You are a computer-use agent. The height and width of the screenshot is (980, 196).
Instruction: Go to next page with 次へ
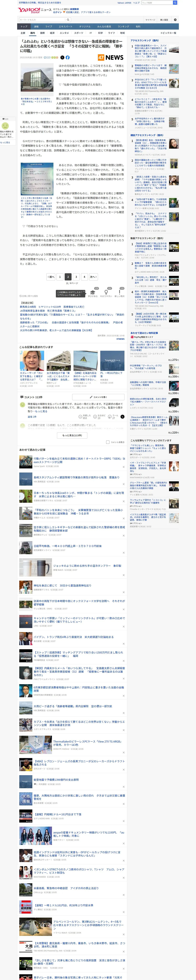(x=93, y=277)
